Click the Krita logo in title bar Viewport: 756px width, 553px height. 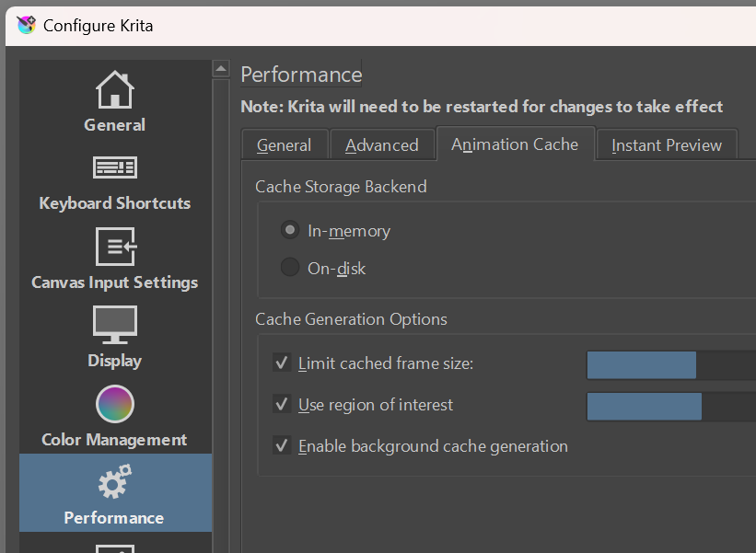tap(26, 25)
